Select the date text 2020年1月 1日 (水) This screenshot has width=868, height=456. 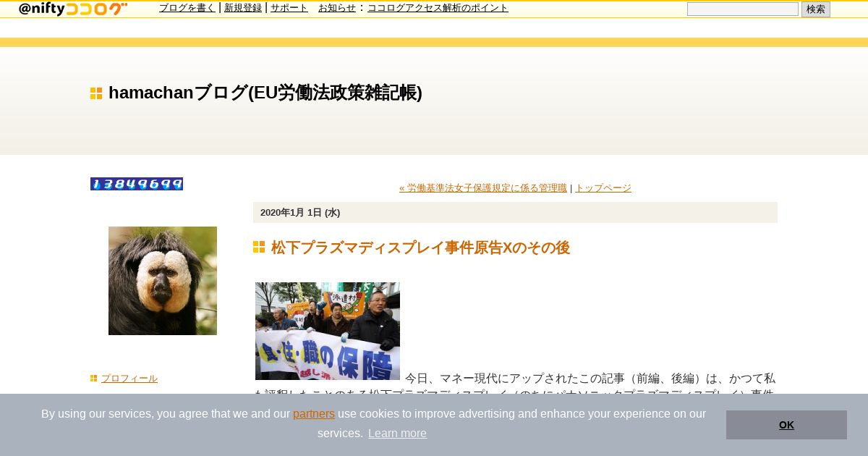(300, 213)
